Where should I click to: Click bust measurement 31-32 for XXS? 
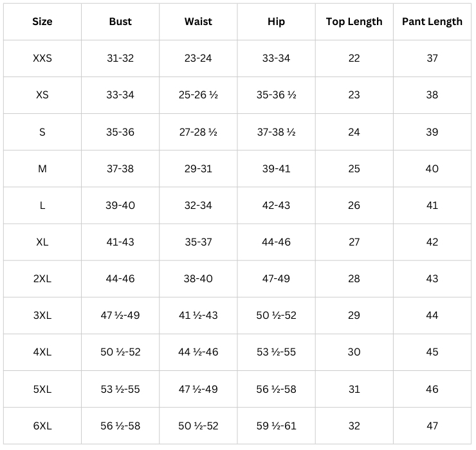120,59
